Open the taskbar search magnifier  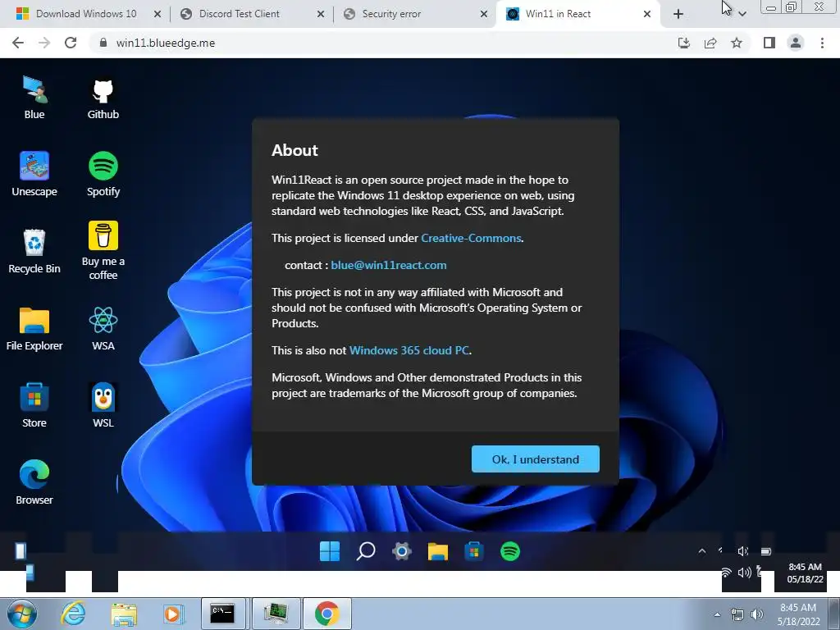point(366,551)
